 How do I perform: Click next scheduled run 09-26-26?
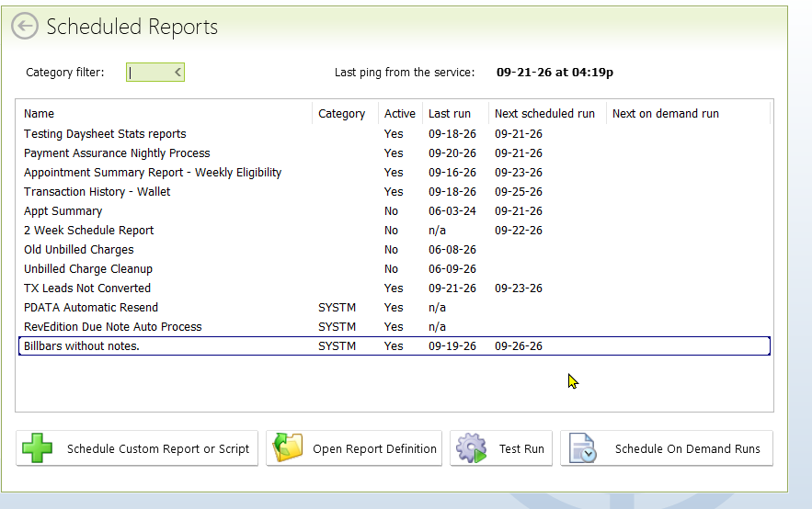519,346
